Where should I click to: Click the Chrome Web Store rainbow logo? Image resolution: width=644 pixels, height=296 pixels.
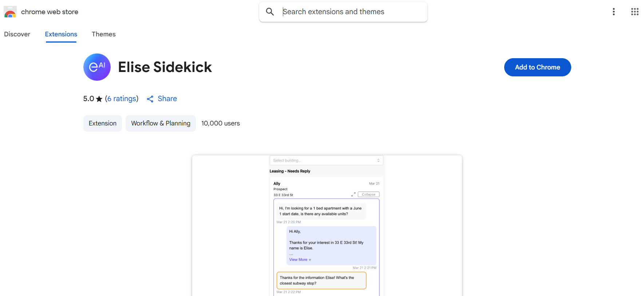click(x=10, y=12)
